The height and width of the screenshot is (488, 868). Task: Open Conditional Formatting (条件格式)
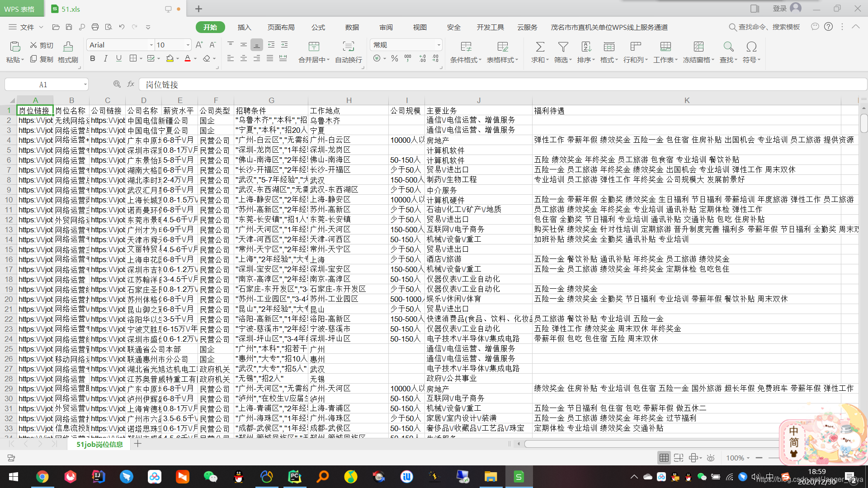point(465,51)
